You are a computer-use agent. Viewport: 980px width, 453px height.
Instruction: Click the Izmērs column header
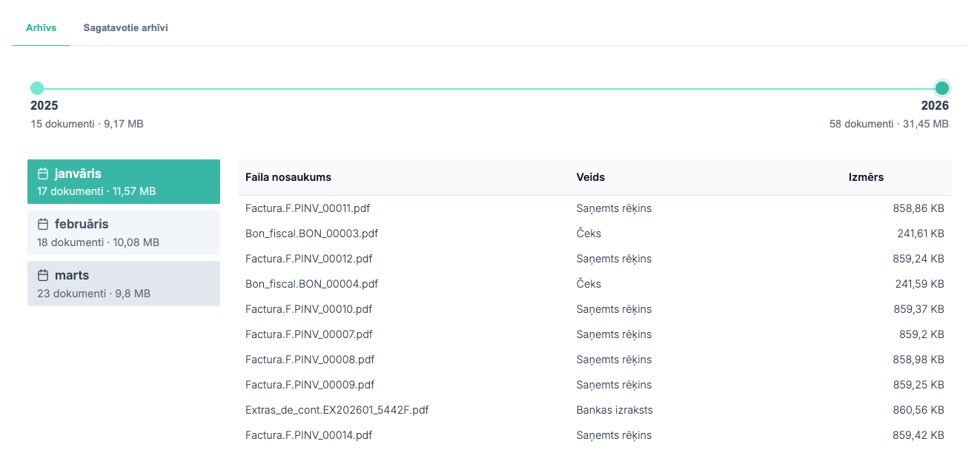[866, 177]
